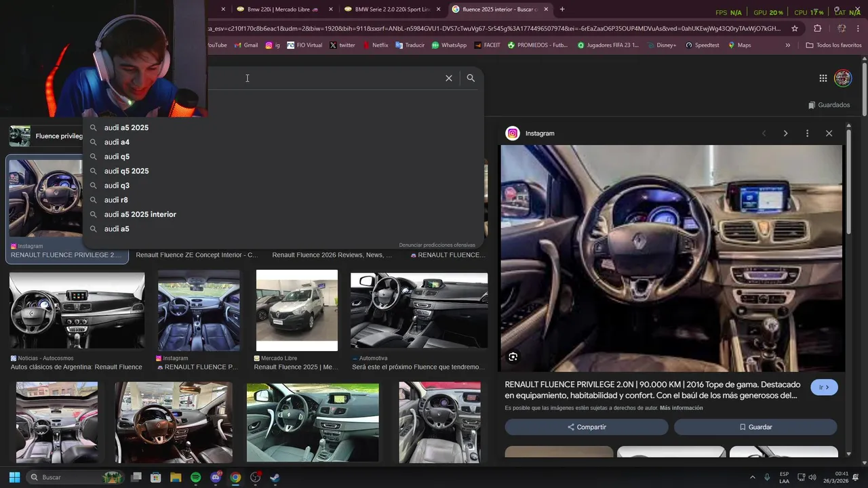The width and height of the screenshot is (868, 488).
Task: Choose the 'audi a4' suggestion
Action: coord(283,142)
